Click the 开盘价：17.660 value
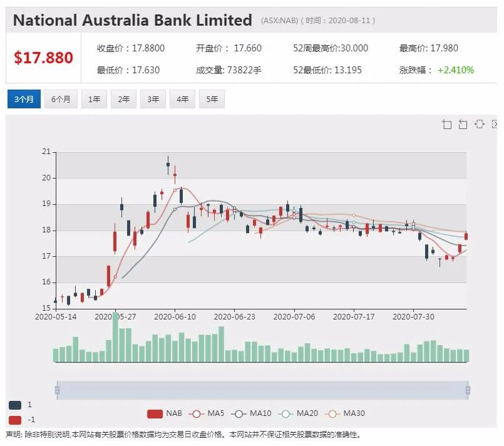 point(229,48)
